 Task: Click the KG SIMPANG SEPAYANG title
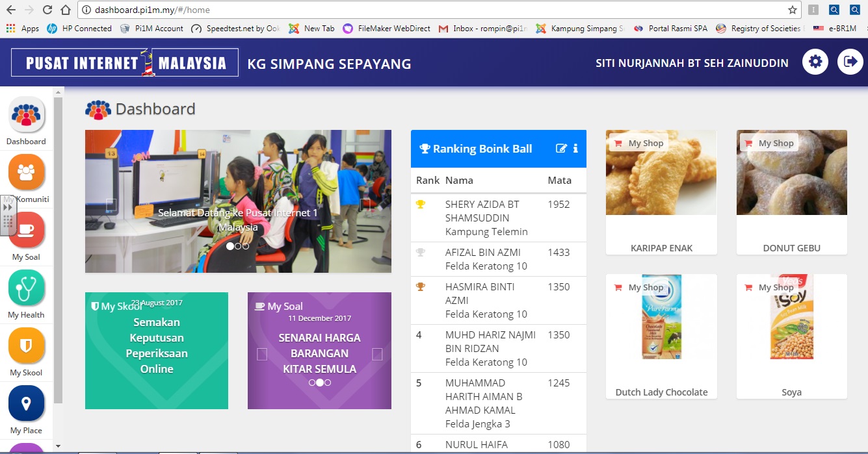329,64
